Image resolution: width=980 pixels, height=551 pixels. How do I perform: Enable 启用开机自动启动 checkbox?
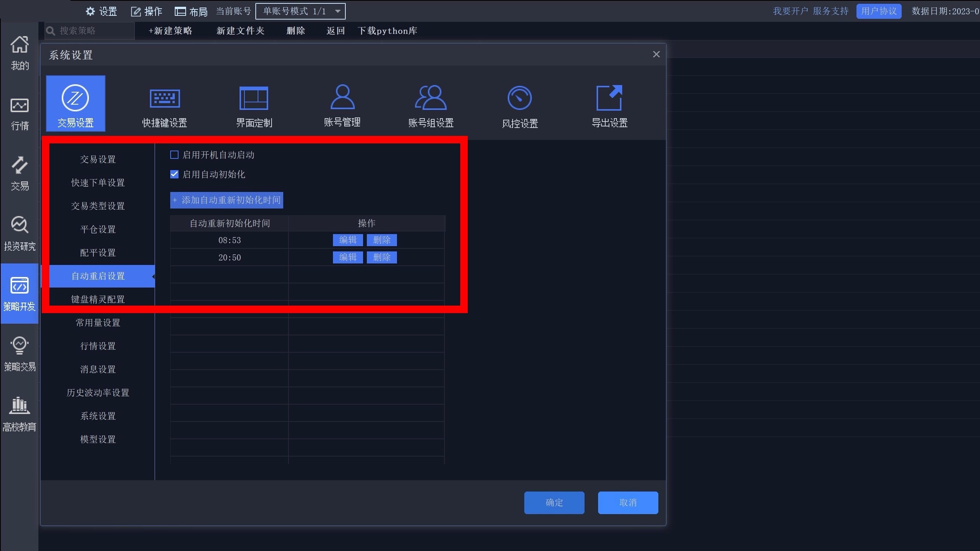click(x=174, y=155)
